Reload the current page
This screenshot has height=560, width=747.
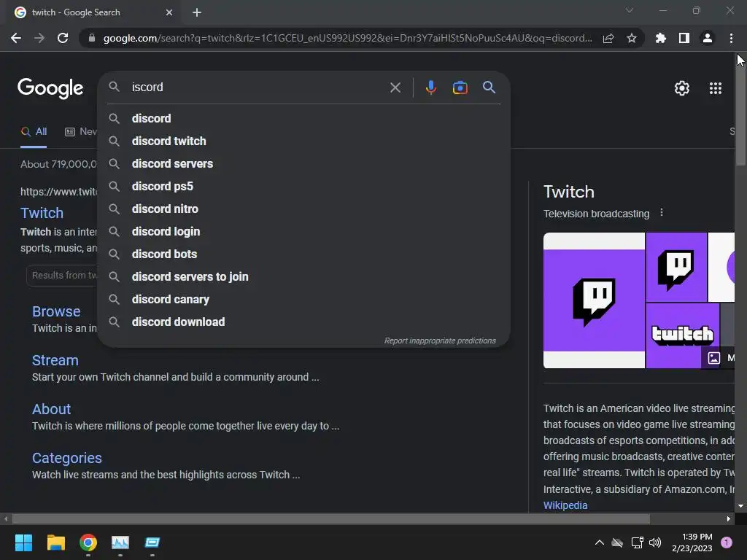point(63,38)
